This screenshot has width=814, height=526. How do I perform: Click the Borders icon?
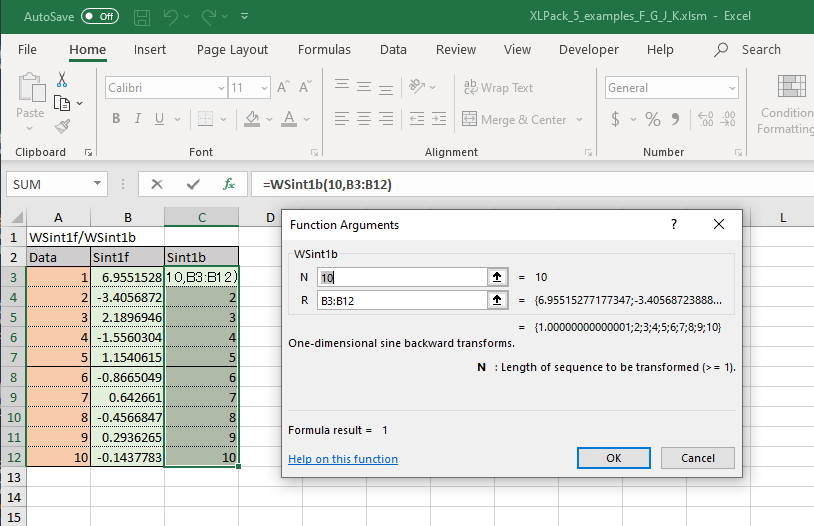coord(205,119)
